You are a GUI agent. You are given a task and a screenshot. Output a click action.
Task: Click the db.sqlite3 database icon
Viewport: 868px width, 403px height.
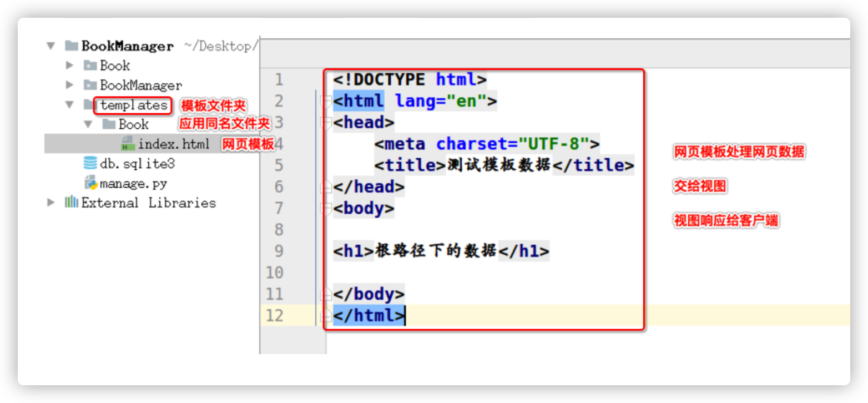coord(90,163)
